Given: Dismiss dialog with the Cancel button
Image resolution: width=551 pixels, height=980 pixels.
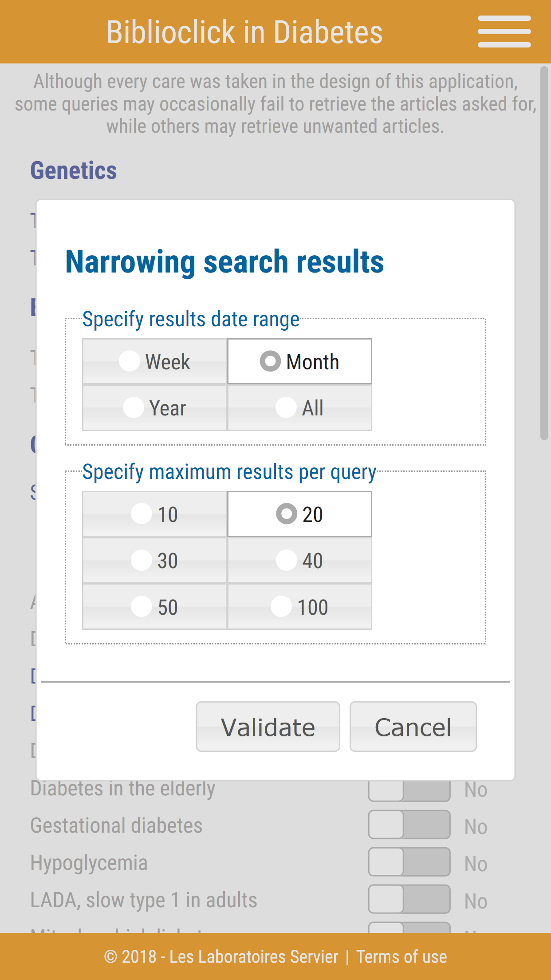Looking at the screenshot, I should click(x=413, y=727).
